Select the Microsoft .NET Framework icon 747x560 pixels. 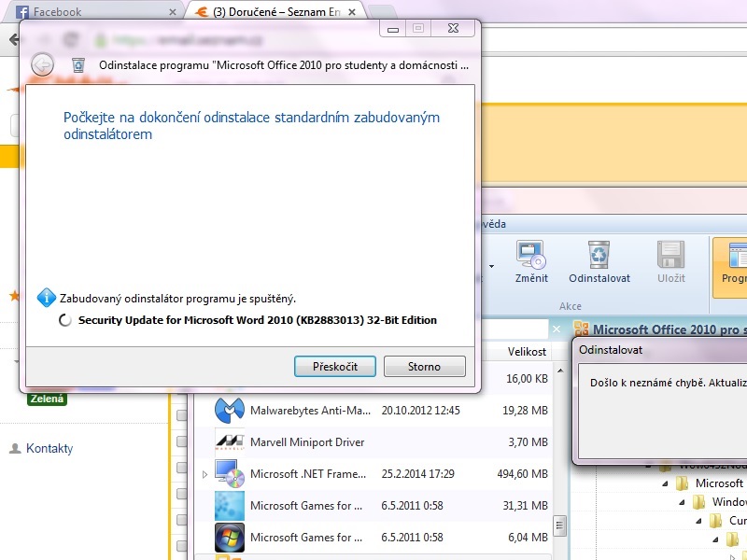(230, 474)
